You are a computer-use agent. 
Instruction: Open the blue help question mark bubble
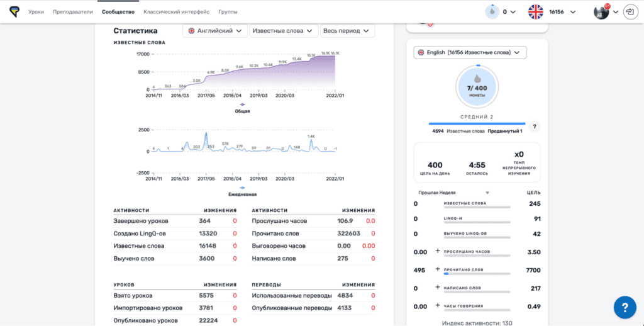(625, 307)
